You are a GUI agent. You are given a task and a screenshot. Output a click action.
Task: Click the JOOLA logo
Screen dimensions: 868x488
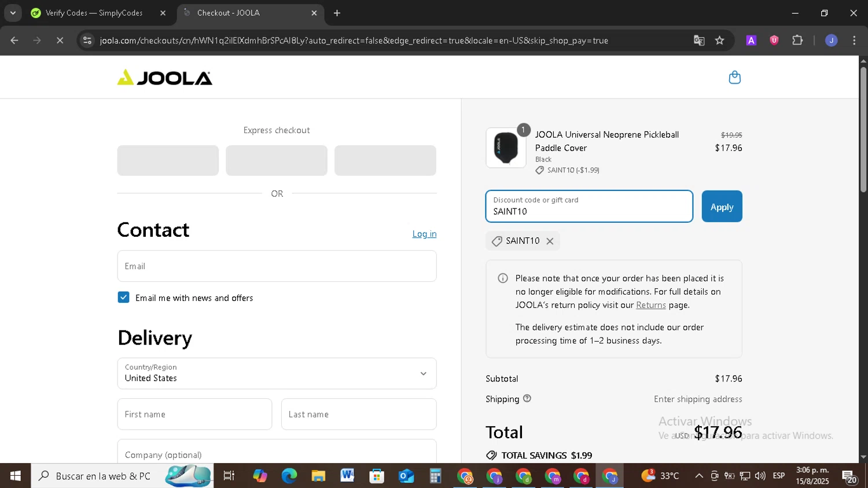[165, 78]
